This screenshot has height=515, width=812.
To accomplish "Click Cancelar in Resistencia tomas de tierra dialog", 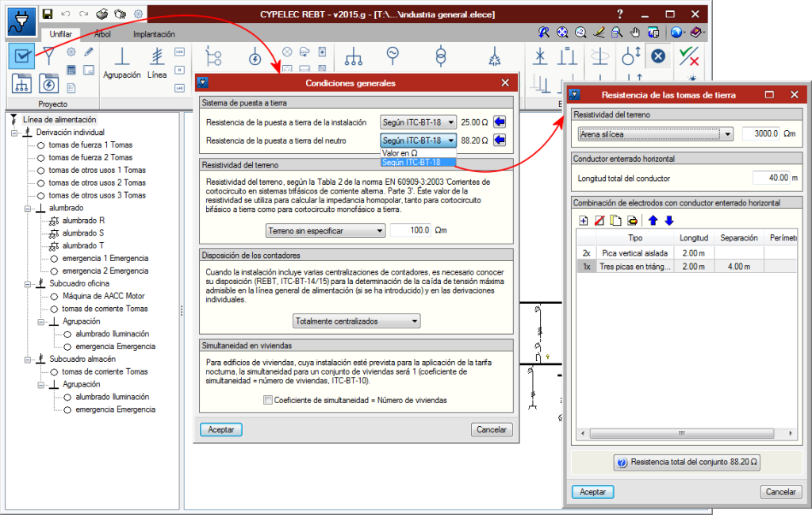I will pyautogui.click(x=781, y=492).
